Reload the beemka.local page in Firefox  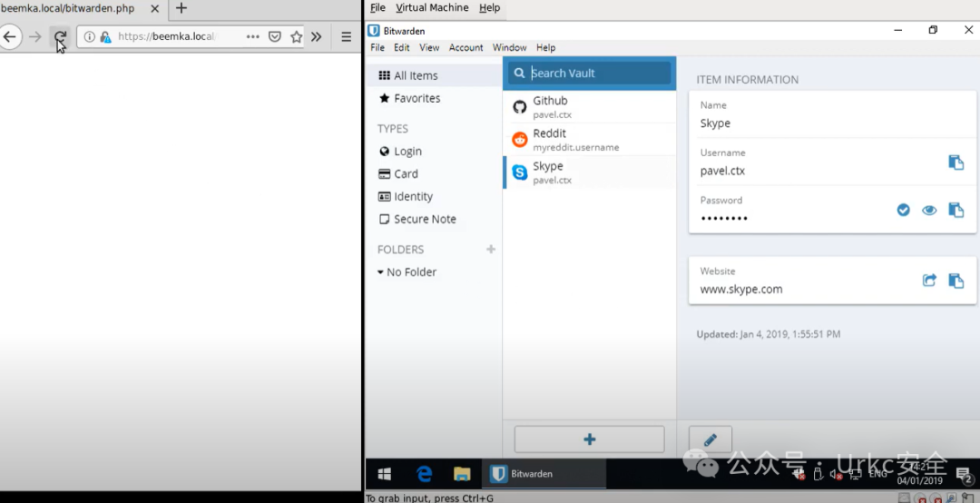click(x=60, y=37)
